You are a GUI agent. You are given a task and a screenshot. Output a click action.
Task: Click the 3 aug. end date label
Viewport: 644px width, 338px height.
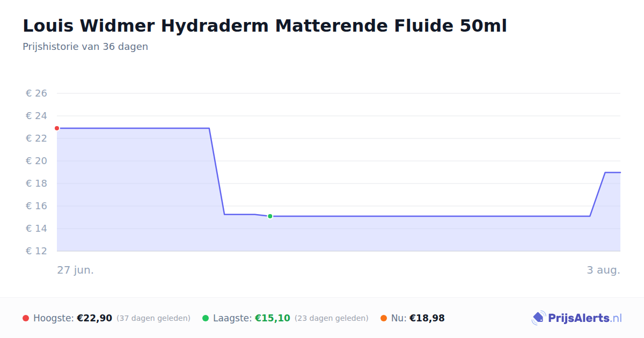603,270
